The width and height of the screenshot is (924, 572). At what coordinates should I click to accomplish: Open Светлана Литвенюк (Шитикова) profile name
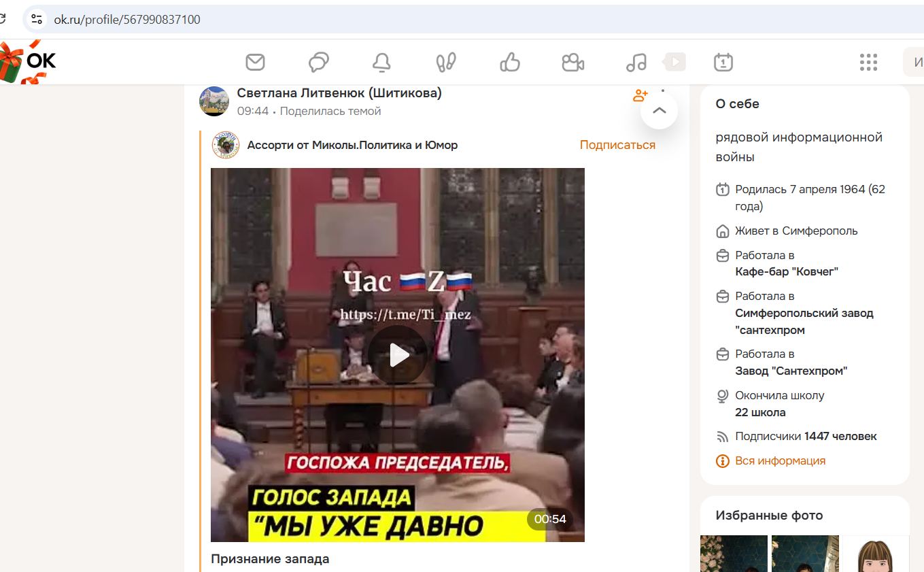pos(339,93)
